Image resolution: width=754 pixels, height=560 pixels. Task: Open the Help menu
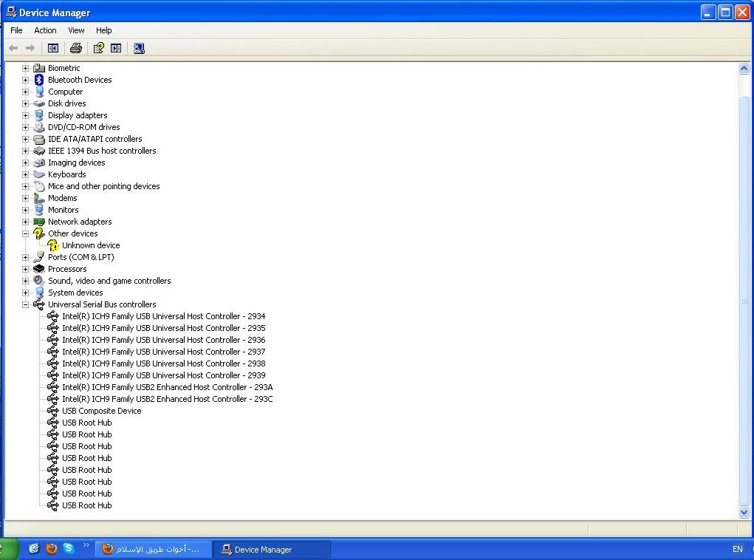(x=104, y=30)
